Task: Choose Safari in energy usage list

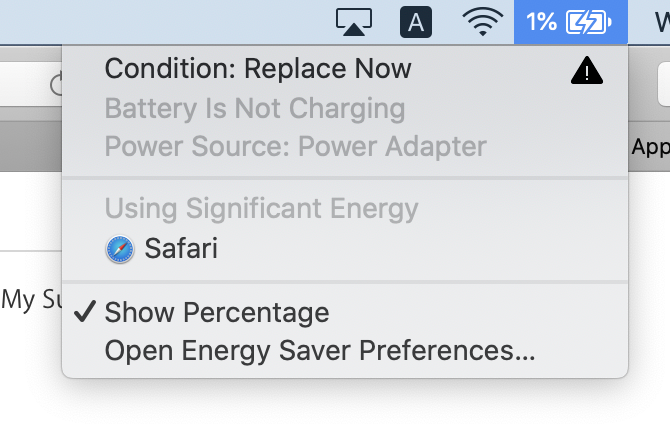Action: click(181, 249)
